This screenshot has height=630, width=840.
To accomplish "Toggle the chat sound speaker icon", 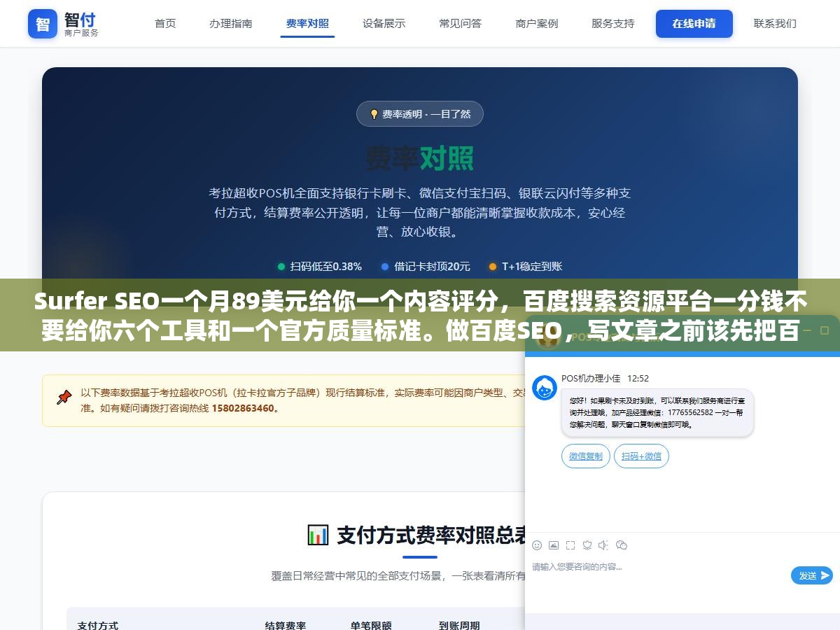I will pyautogui.click(x=603, y=545).
